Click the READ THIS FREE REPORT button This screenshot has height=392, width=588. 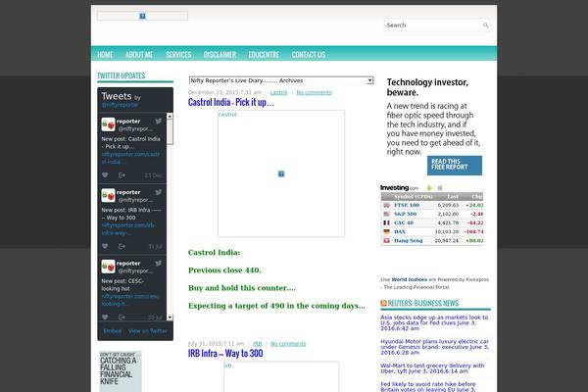(x=455, y=166)
